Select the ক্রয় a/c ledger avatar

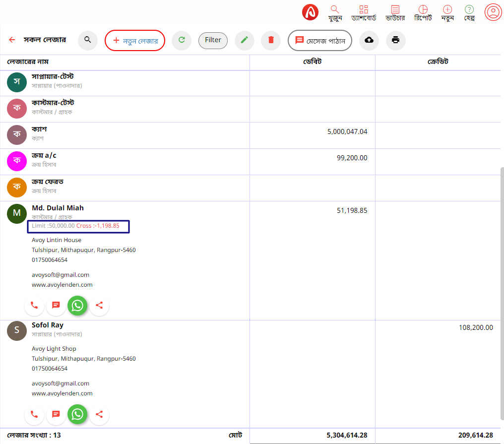pos(17,161)
